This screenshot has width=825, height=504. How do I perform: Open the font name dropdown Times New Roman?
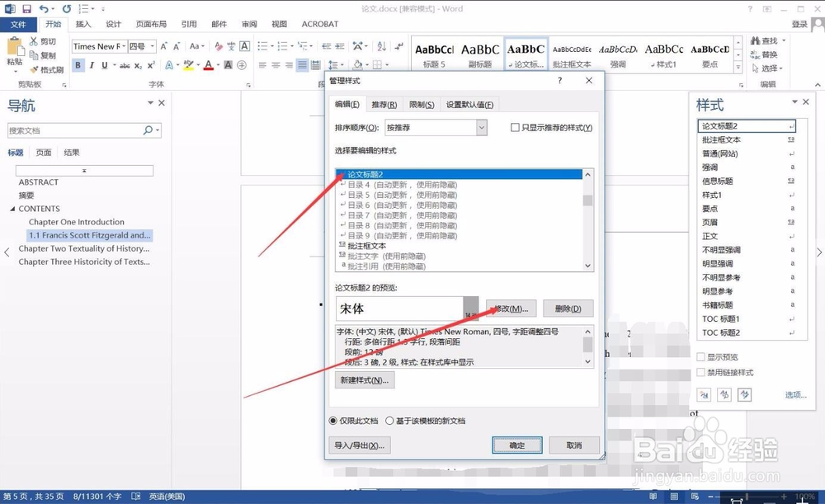coord(125,46)
